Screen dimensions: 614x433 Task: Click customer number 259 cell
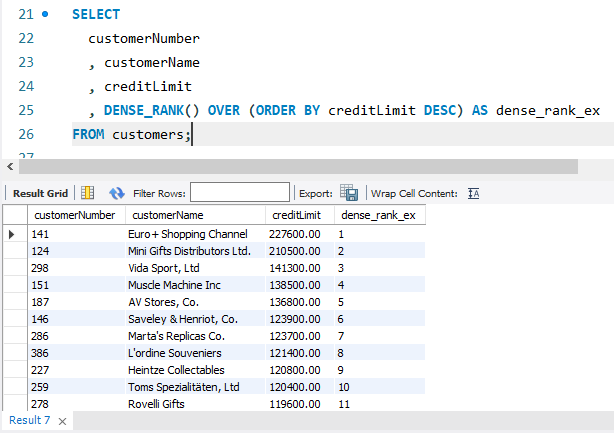tap(76, 387)
